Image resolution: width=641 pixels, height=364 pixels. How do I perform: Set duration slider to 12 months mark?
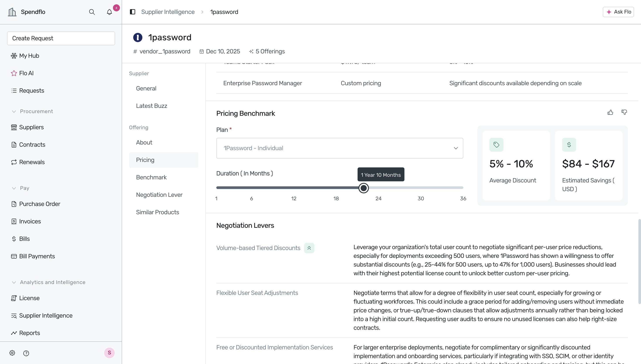coord(294,188)
